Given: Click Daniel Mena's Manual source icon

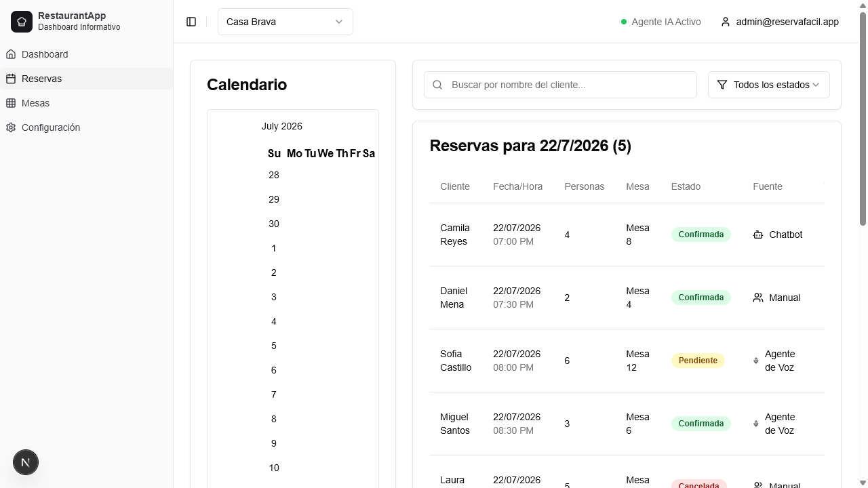Looking at the screenshot, I should coord(758,298).
